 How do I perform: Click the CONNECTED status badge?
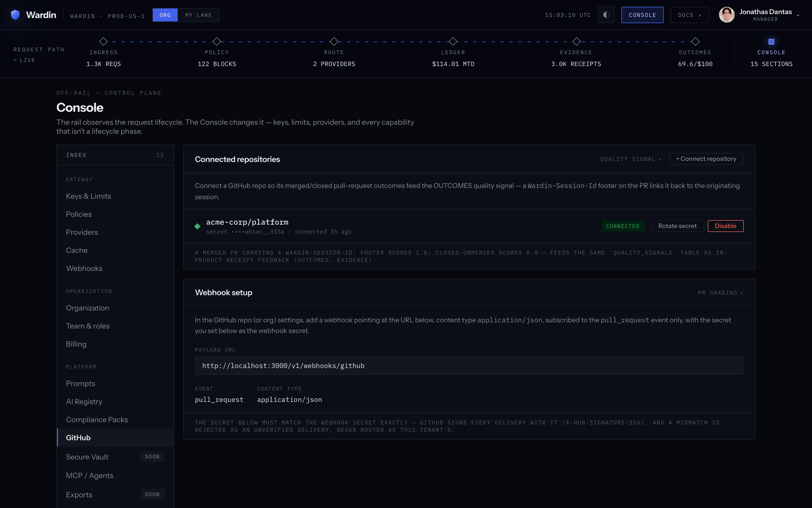tap(623, 226)
